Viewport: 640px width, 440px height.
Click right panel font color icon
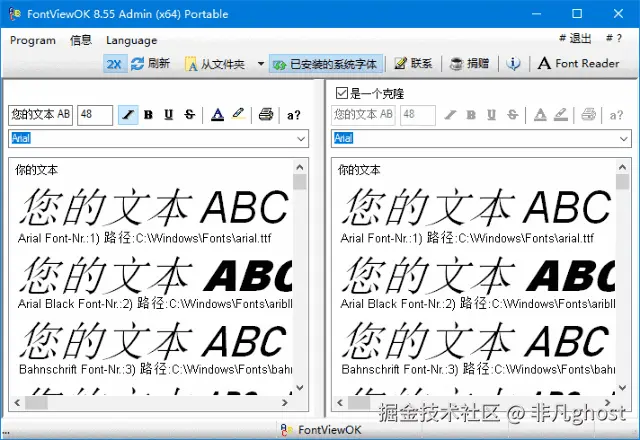click(x=540, y=115)
